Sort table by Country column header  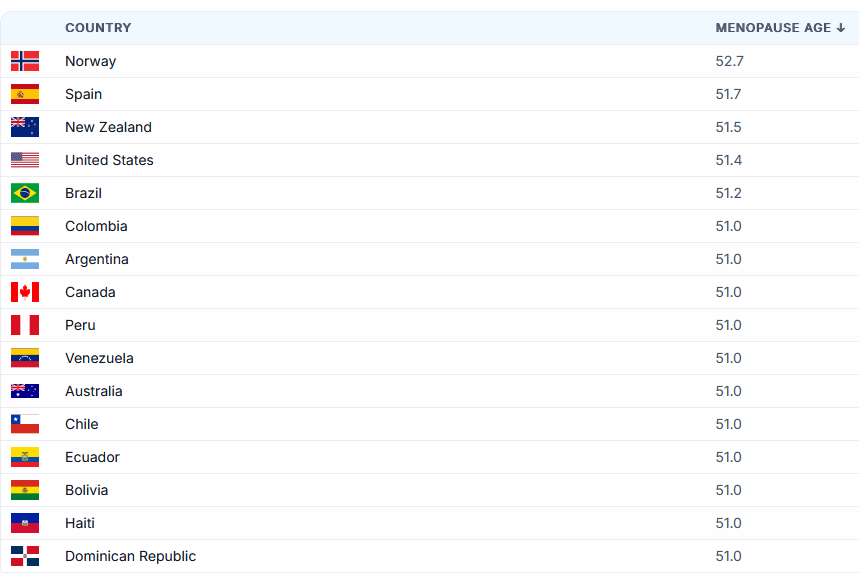click(98, 28)
